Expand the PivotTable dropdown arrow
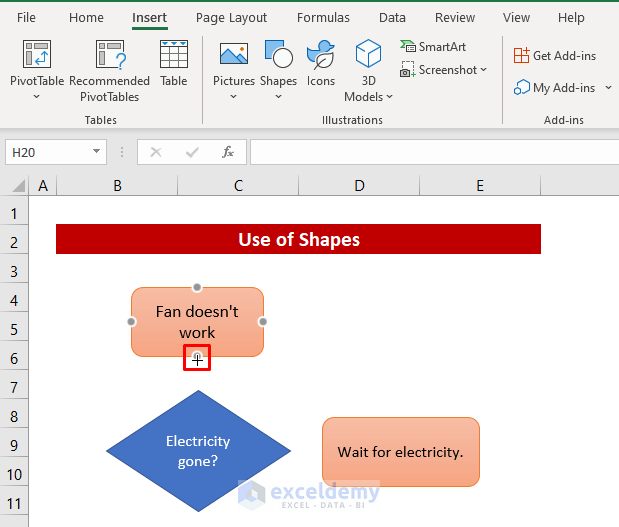 [x=36, y=96]
